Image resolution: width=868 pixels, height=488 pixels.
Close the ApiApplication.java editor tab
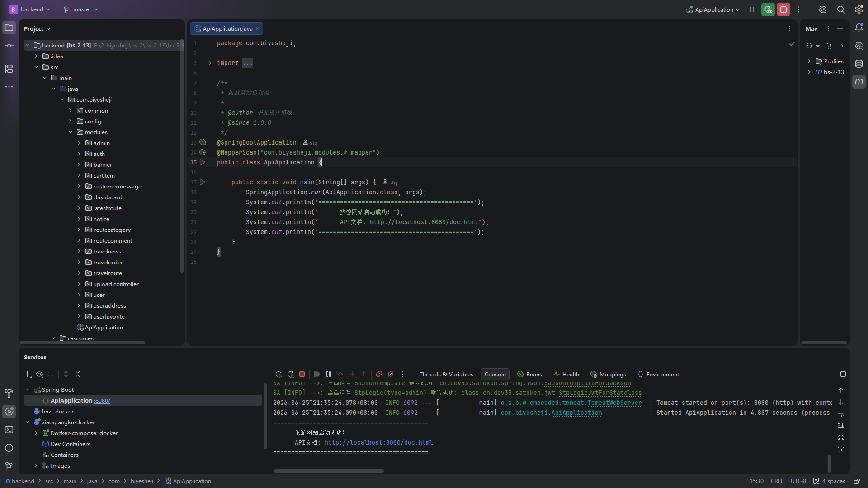pos(258,28)
